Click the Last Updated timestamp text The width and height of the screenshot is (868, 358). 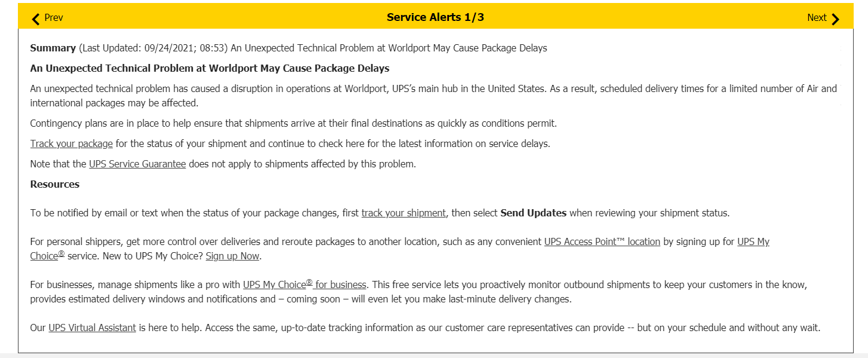(153, 48)
